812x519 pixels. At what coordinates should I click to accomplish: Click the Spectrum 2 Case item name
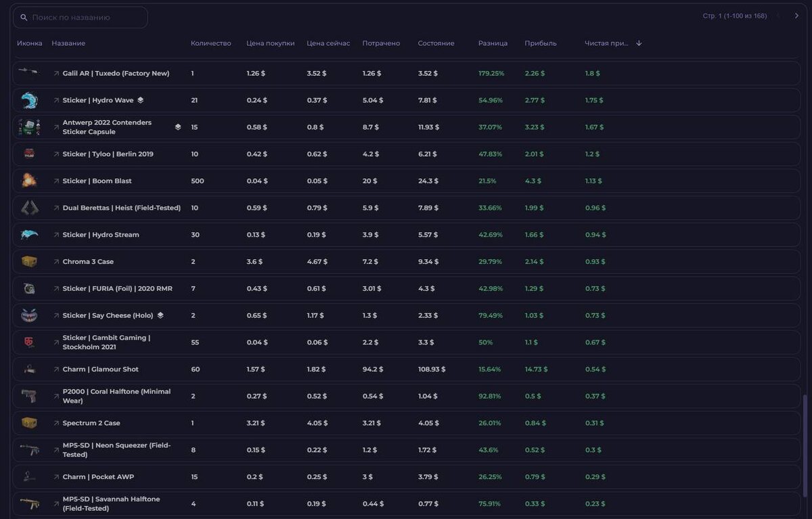[91, 423]
